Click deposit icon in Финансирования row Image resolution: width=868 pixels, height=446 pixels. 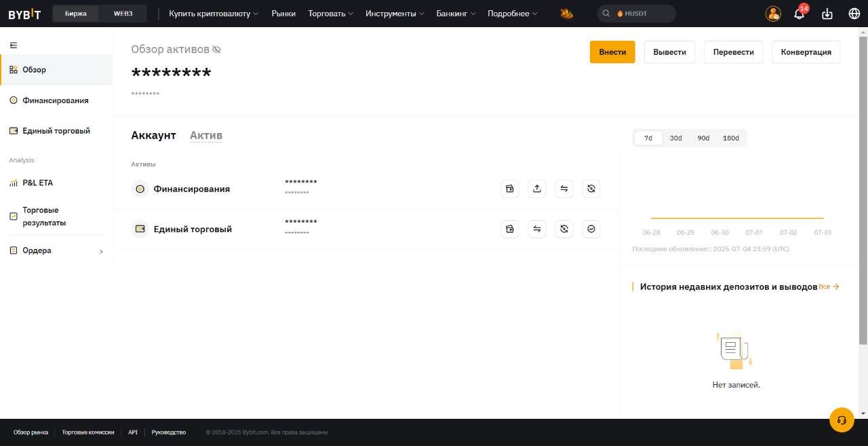(x=510, y=189)
